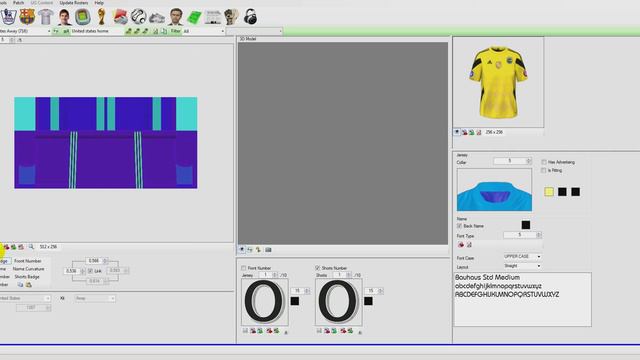Open the Kits section (grey shirt icon)
Screen dimensions: 640x360
coord(46,17)
